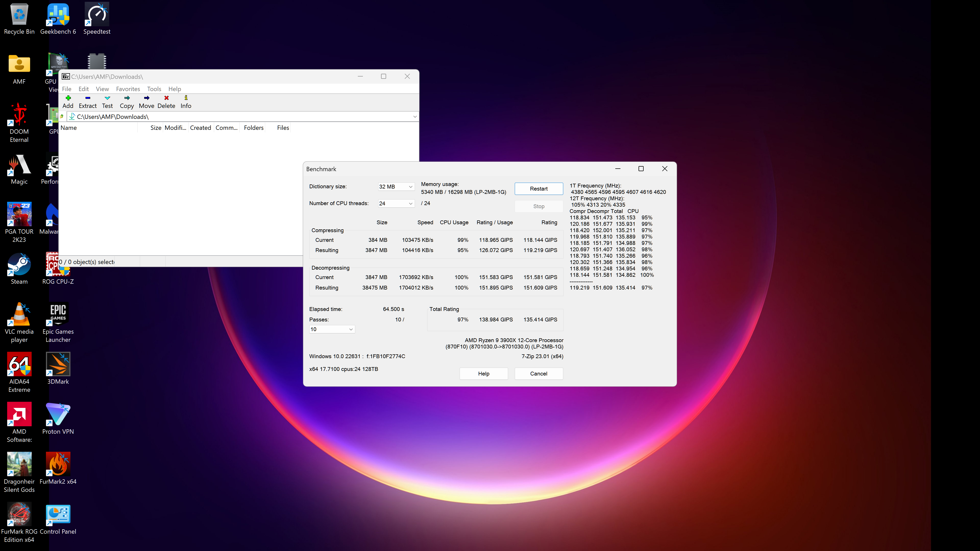Select the DOOM Eternal shortcut
The width and height of the screenshot is (980, 551).
tap(19, 123)
